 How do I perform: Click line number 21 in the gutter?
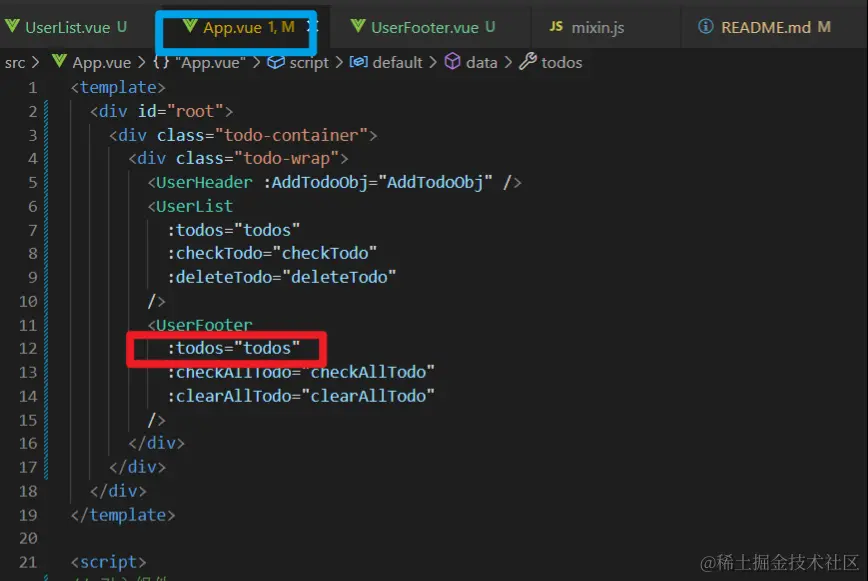(x=28, y=562)
